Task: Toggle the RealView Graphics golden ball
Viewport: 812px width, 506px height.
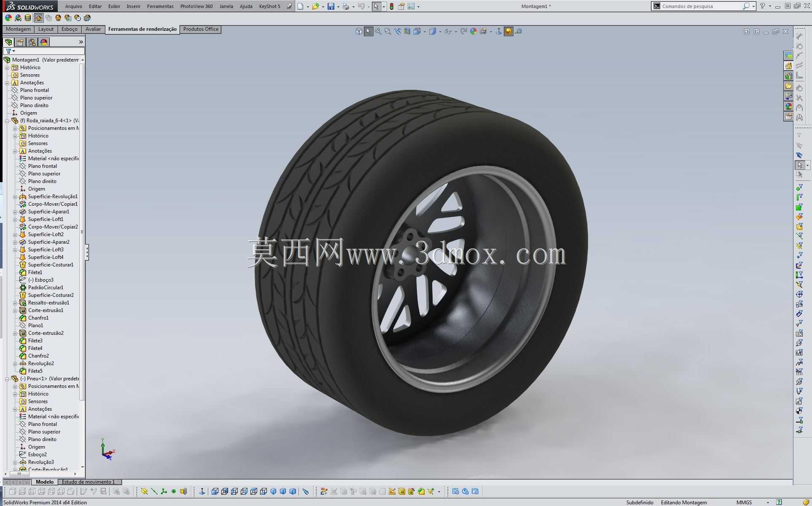Action: point(509,31)
